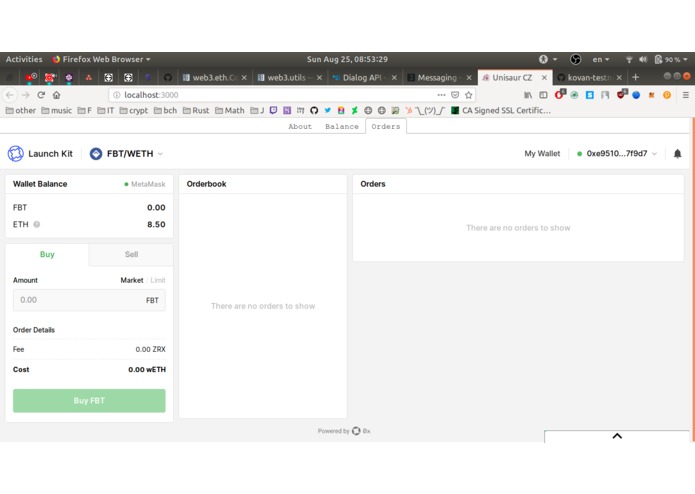Open the crypt bookmarks folder

[x=133, y=110]
